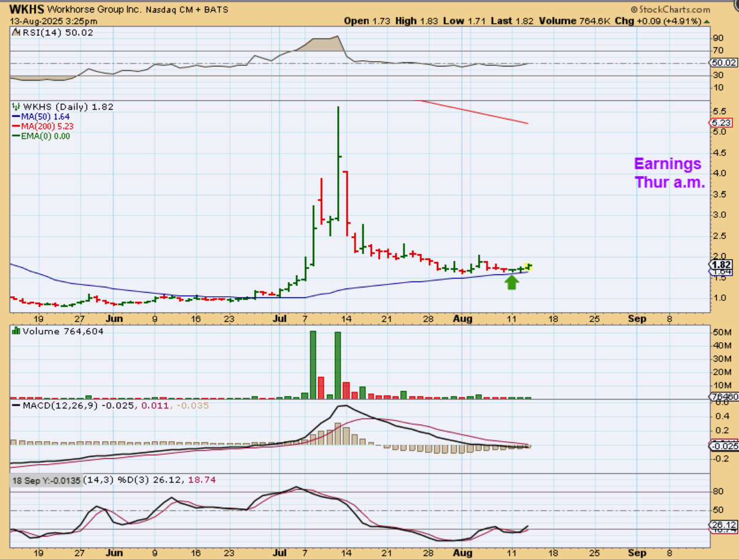Click the Workhorse Group Inc. company name
The width and height of the screenshot is (739, 560).
tap(94, 10)
